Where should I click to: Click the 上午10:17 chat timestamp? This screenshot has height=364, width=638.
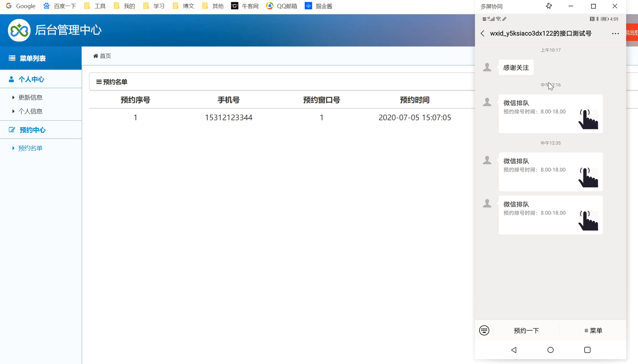tap(551, 50)
